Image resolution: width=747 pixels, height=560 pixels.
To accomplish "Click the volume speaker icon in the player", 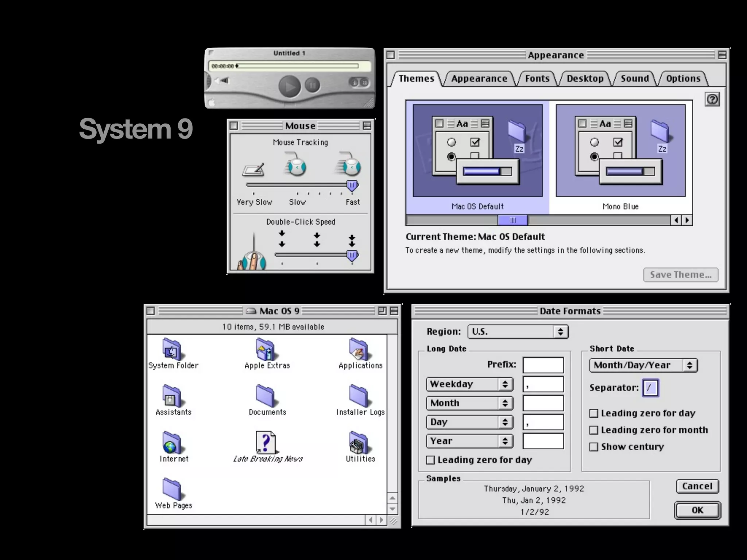I will [x=221, y=81].
